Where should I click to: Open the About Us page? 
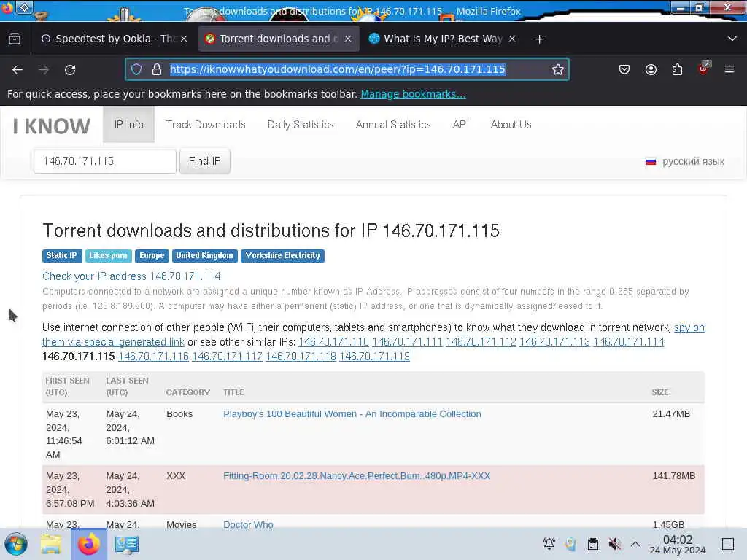point(511,124)
